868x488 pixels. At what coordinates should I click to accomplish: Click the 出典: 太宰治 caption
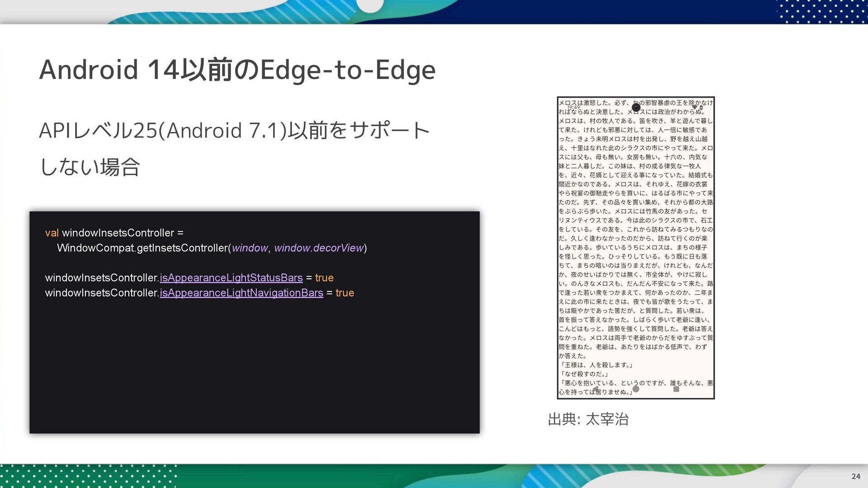coord(588,419)
